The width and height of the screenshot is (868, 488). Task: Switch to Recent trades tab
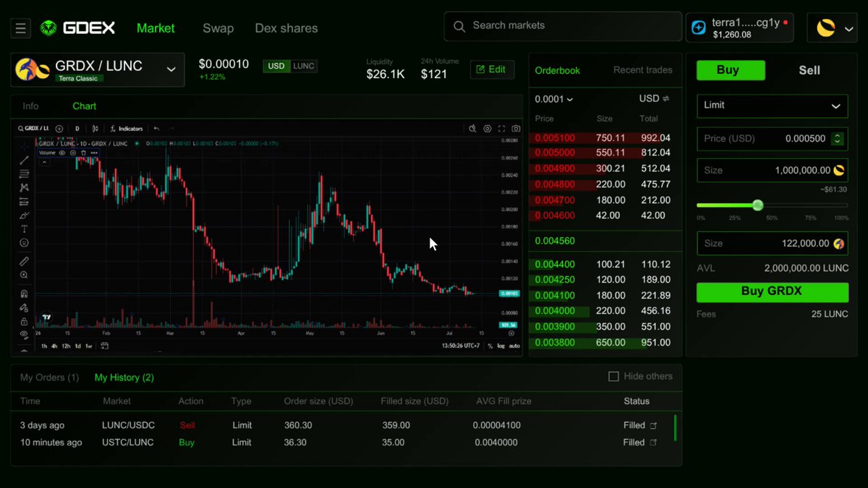pyautogui.click(x=643, y=70)
